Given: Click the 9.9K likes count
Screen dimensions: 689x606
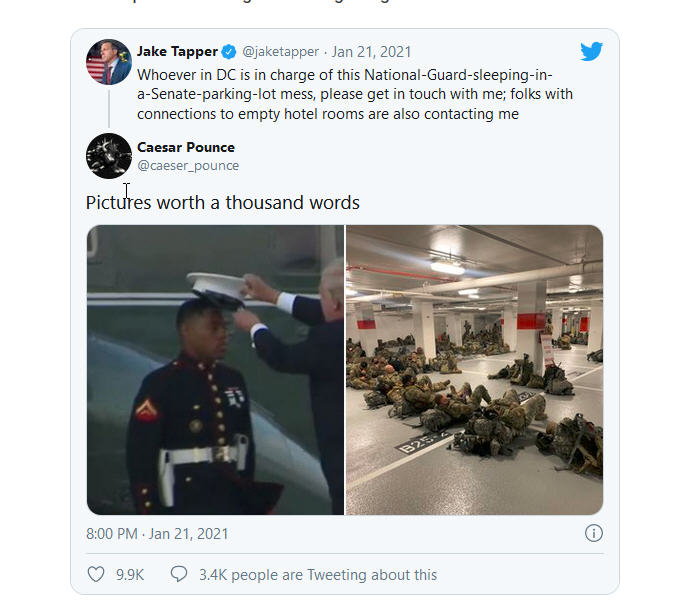Looking at the screenshot, I should coord(130,575).
